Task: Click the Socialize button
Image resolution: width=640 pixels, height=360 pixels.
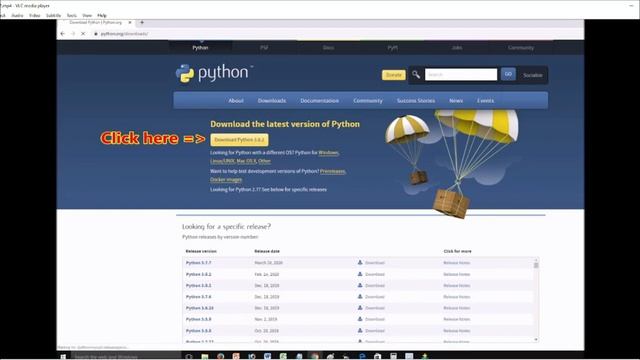Action: tap(533, 75)
